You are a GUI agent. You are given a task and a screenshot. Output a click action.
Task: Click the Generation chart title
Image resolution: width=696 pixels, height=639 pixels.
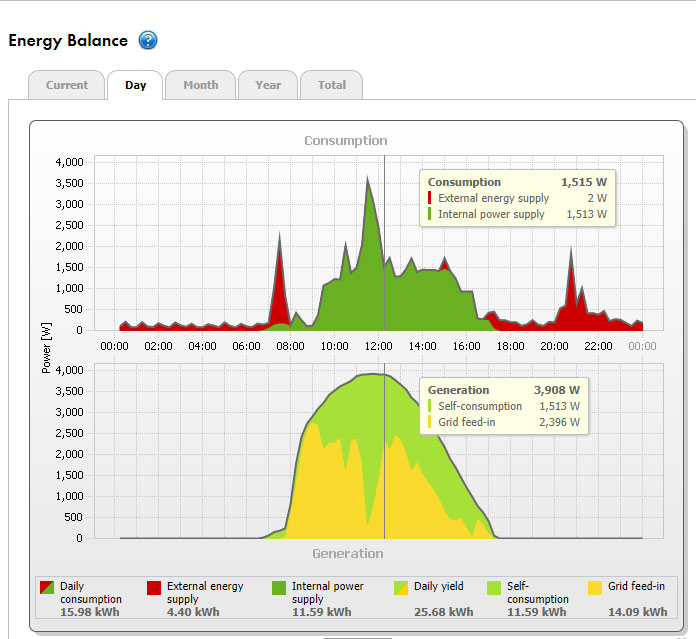(x=347, y=553)
